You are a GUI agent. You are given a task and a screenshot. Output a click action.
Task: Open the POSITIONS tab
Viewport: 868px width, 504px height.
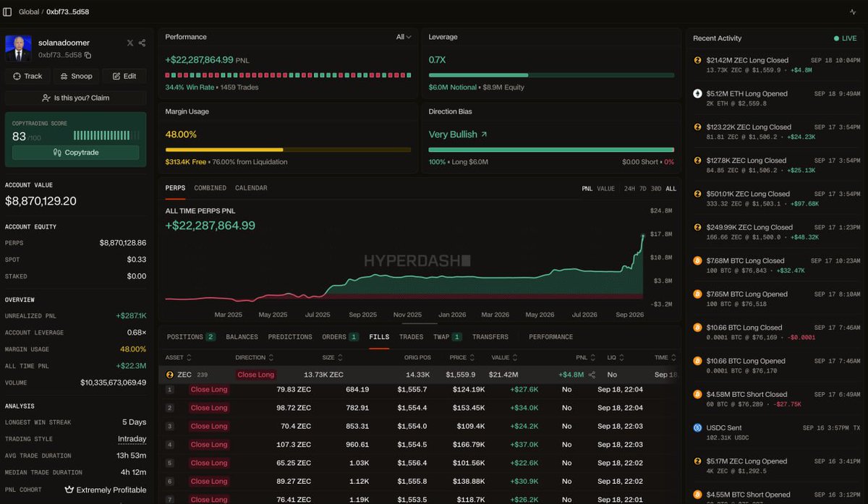point(191,337)
